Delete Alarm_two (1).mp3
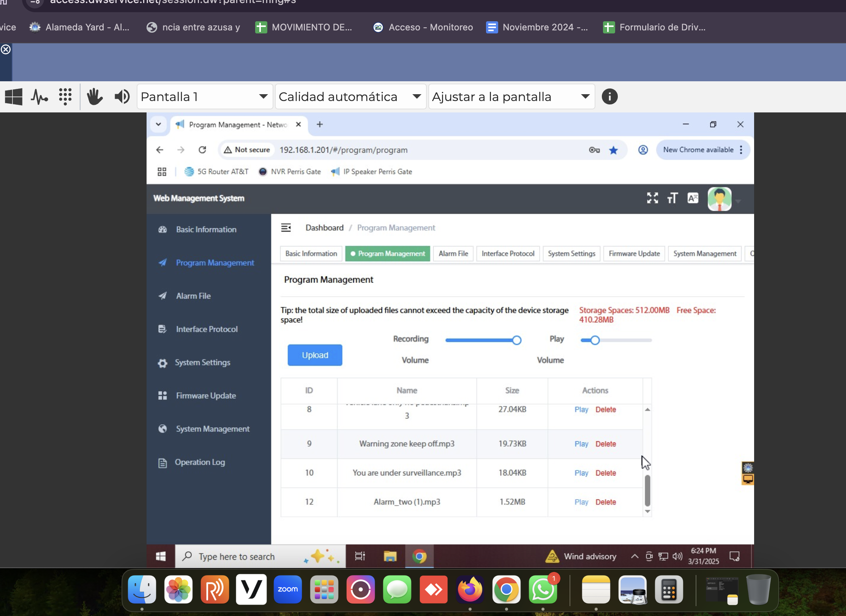Image resolution: width=846 pixels, height=616 pixels. [606, 502]
